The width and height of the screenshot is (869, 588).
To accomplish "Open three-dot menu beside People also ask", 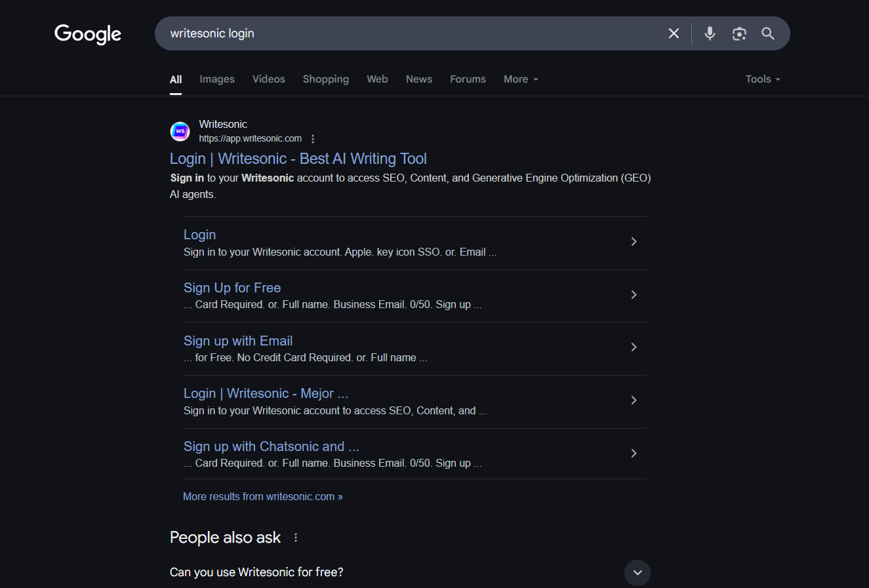I will (296, 538).
